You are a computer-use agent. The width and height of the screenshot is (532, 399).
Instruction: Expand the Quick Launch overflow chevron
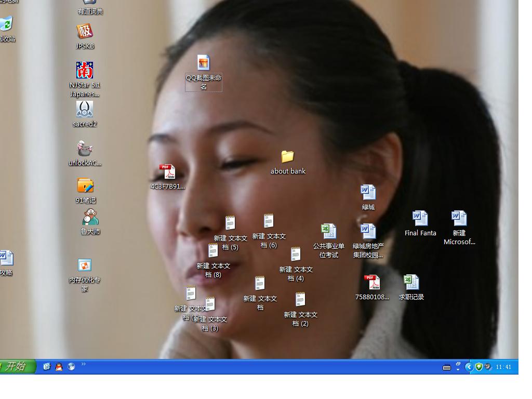[84, 364]
